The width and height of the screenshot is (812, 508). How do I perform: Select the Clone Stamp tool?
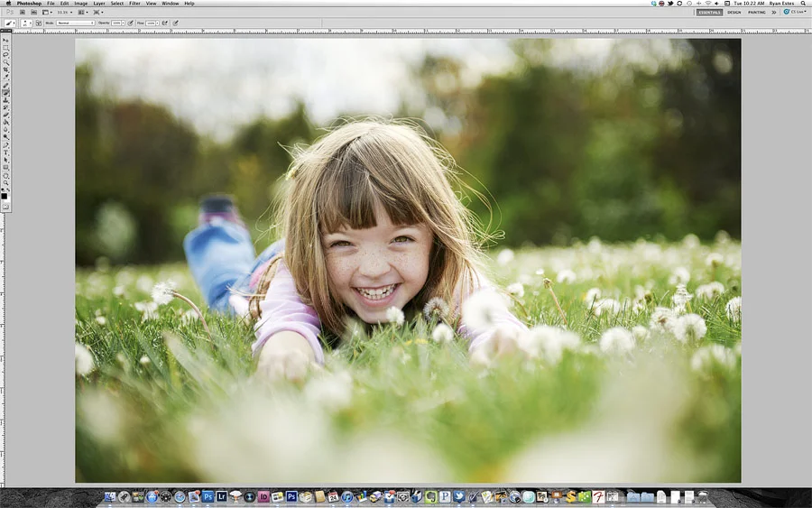click(5, 100)
